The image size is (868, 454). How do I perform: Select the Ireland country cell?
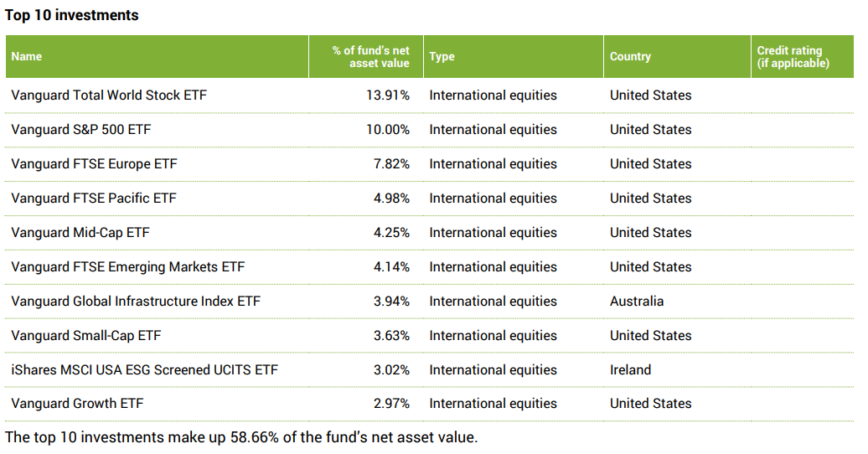(x=630, y=370)
